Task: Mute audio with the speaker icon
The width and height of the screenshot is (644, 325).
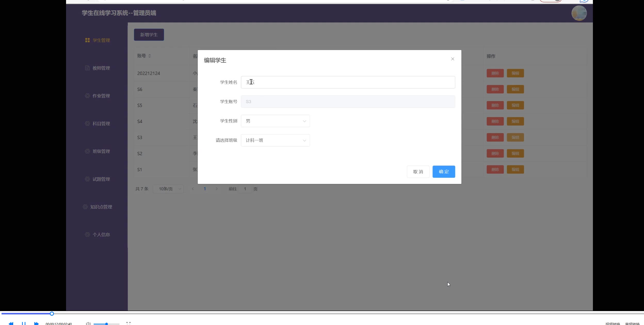Action: tap(88, 323)
